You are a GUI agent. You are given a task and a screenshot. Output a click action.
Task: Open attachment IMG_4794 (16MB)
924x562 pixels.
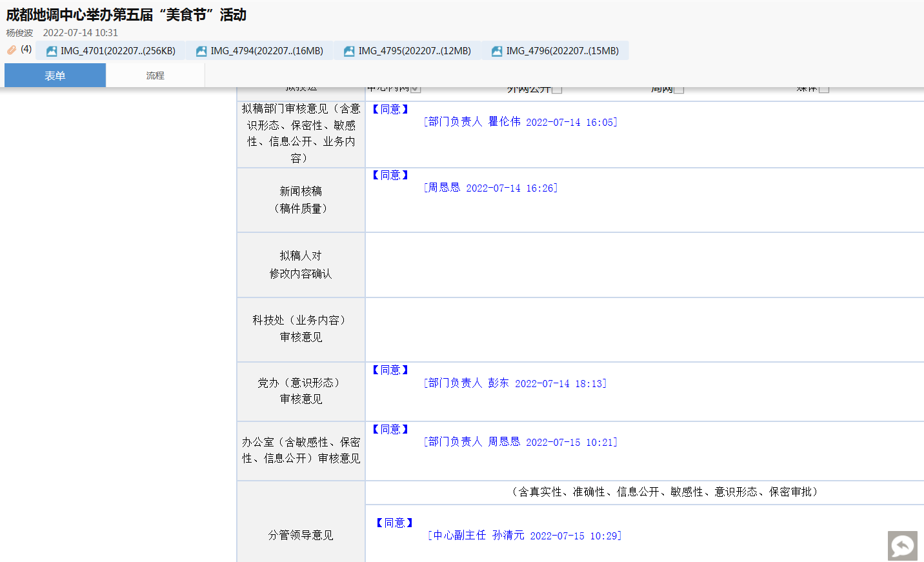coord(260,51)
